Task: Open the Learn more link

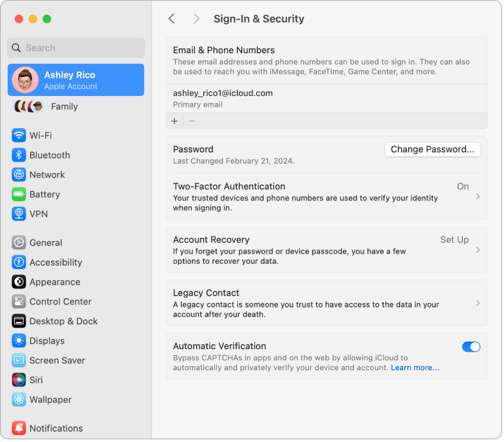Action: [x=414, y=368]
